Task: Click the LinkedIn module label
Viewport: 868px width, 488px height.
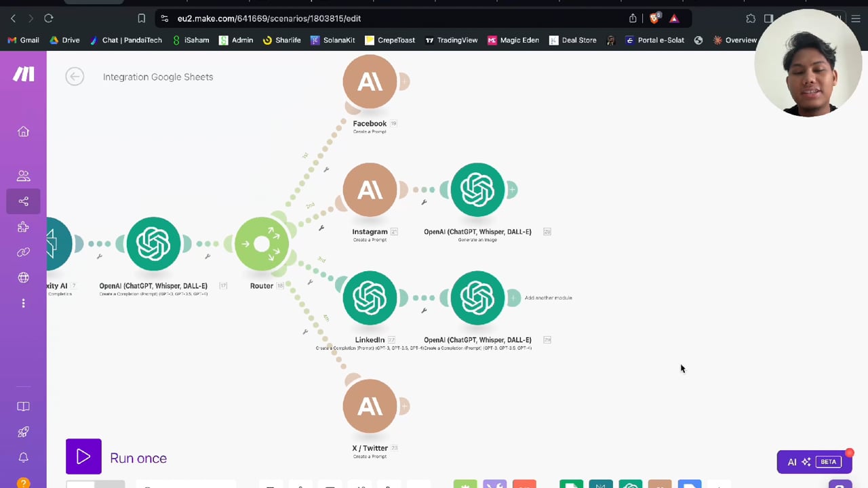Action: pyautogui.click(x=370, y=340)
